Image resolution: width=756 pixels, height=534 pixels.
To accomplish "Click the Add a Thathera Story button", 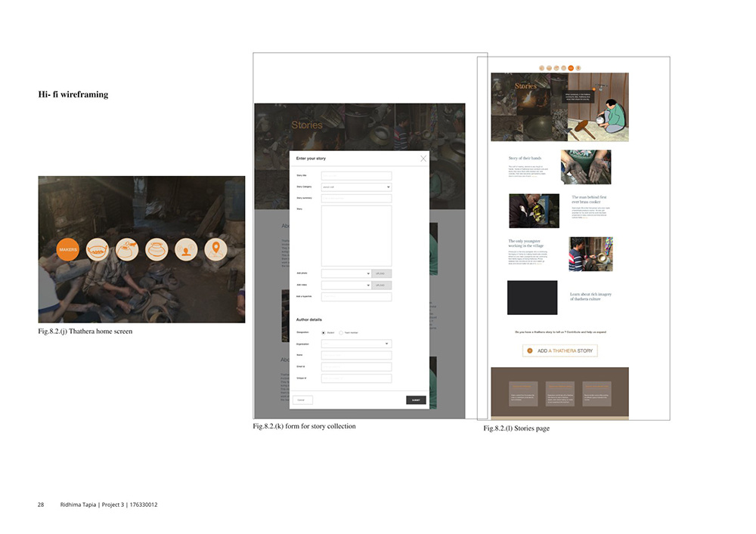I will [x=560, y=351].
